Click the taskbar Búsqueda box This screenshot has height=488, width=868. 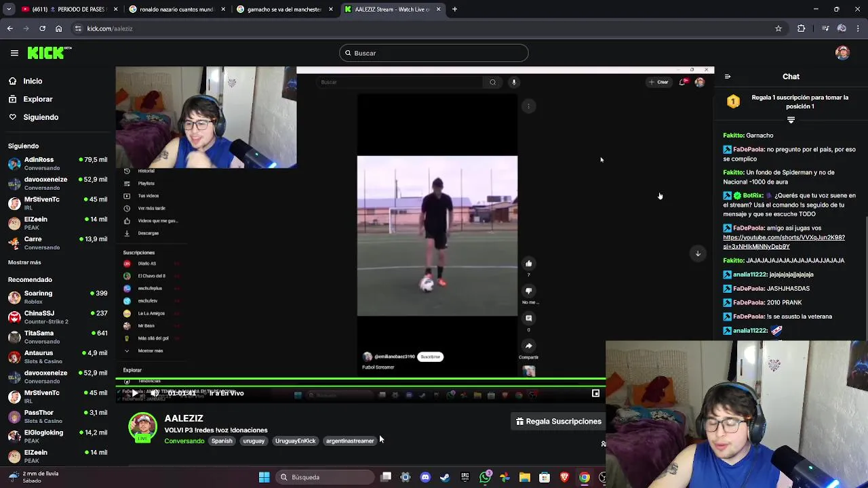324,477
